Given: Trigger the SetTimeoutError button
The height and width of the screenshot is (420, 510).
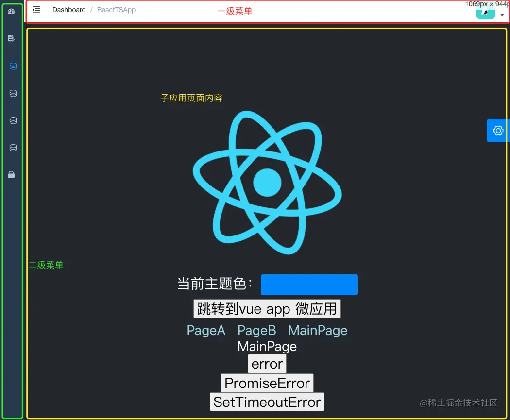Looking at the screenshot, I should [267, 402].
